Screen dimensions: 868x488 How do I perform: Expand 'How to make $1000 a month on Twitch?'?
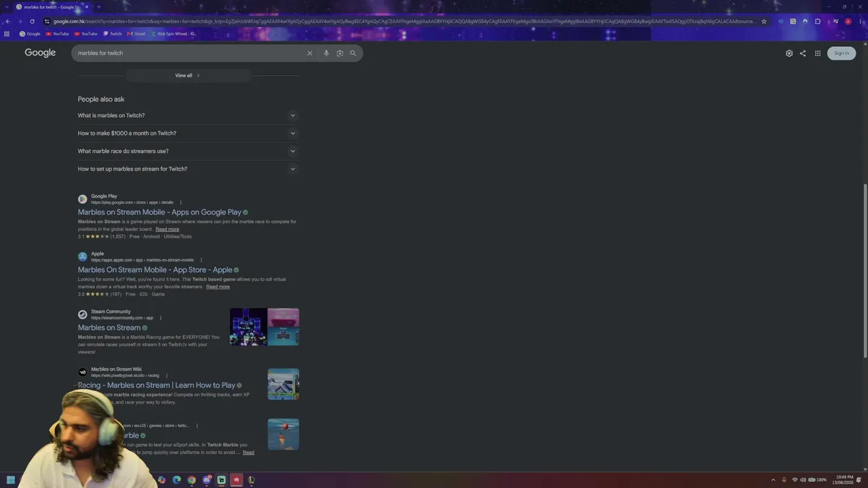point(187,134)
